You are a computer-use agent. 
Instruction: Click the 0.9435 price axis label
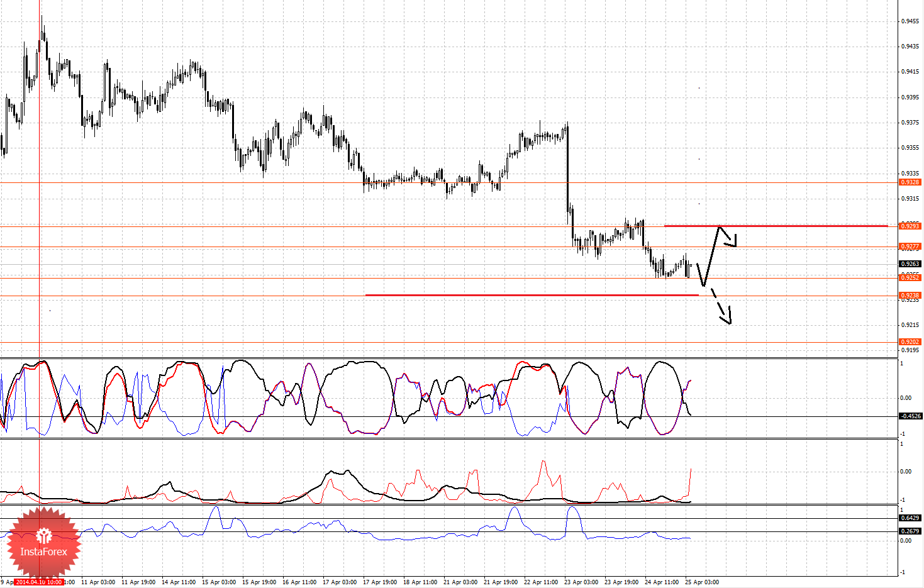click(910, 46)
